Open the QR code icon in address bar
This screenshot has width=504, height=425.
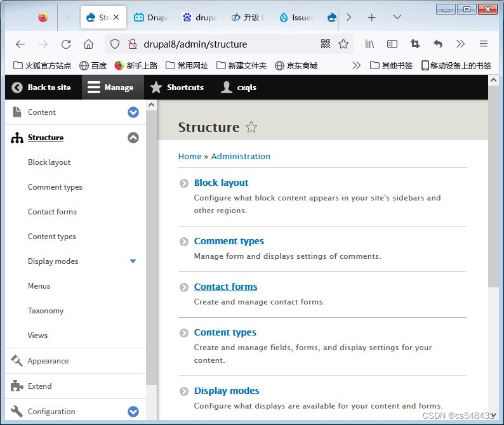coord(326,44)
